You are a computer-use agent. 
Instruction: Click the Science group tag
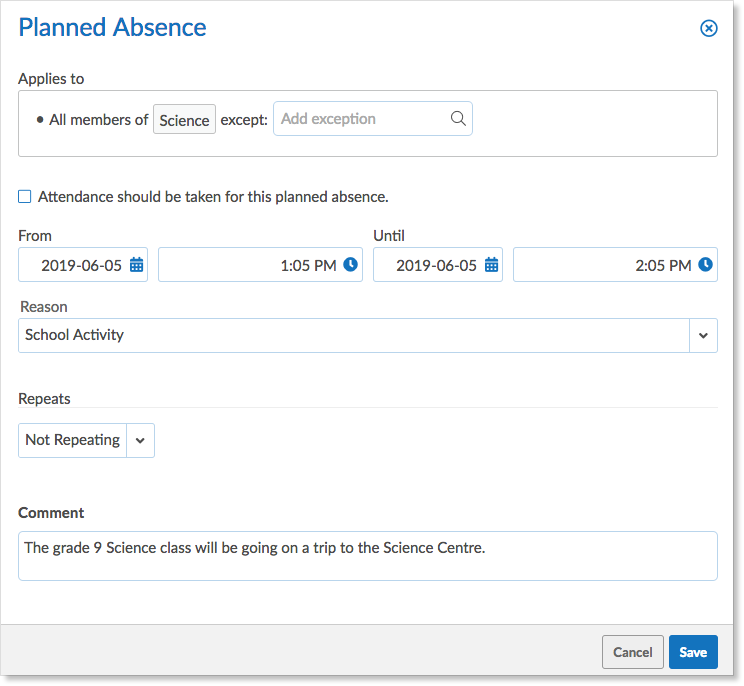[x=184, y=119]
